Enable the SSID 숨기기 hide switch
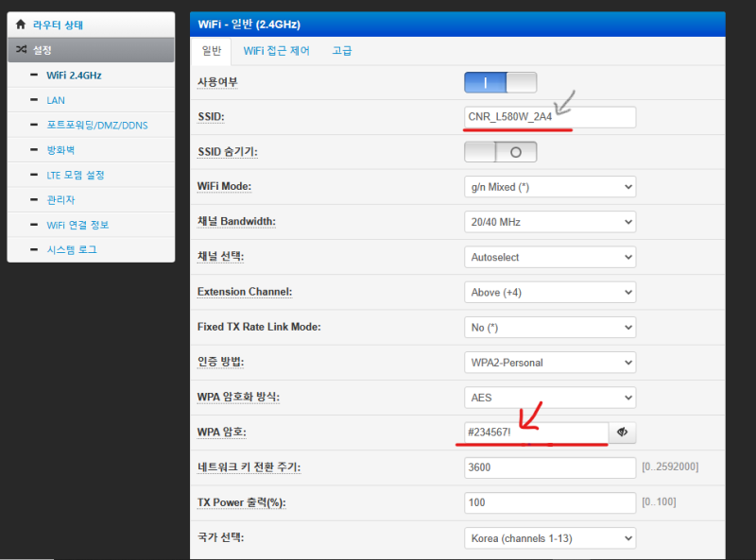Viewport: 756px width, 560px height. pyautogui.click(x=500, y=151)
